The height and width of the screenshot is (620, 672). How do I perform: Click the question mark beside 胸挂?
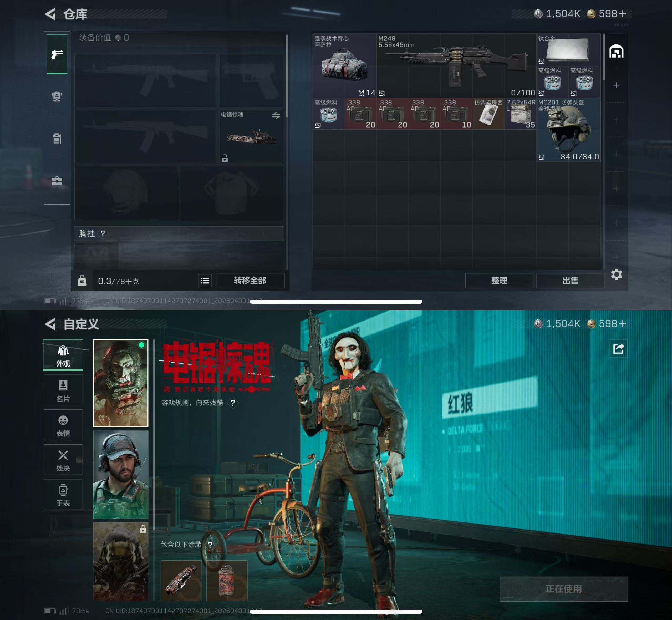(103, 233)
